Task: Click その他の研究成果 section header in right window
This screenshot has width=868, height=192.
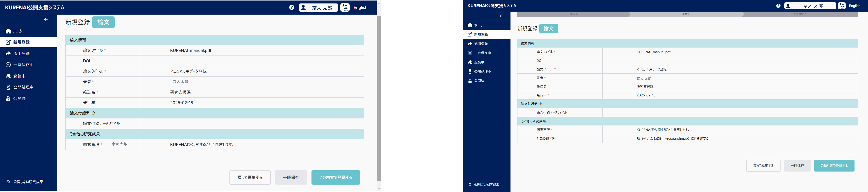Action: (x=687, y=121)
